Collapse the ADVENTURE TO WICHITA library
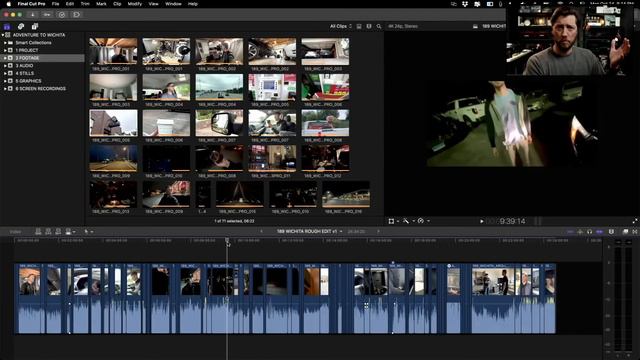The image size is (640, 360). 3,35
